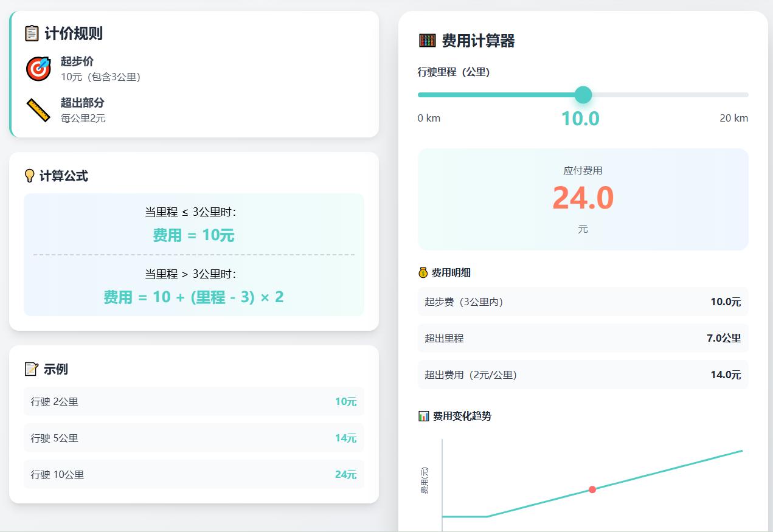The height and width of the screenshot is (532, 773).
Task: Select the 行驶 5公里 example row
Action: point(194,438)
